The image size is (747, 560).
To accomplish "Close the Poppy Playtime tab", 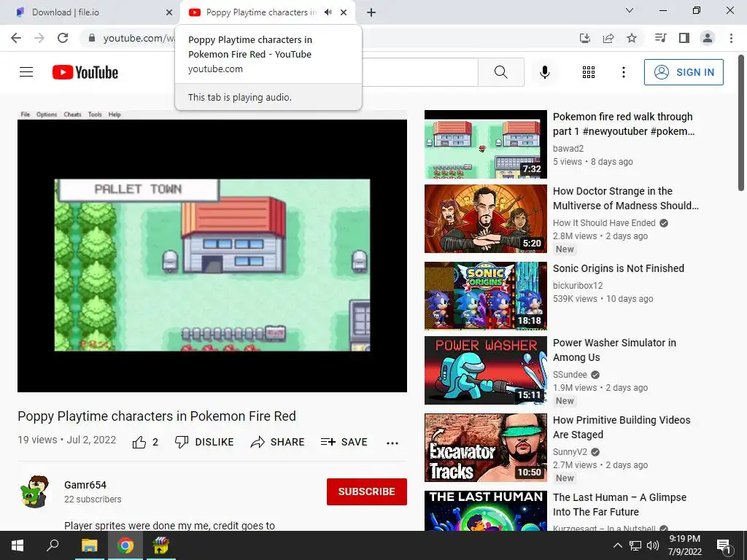I will [344, 12].
